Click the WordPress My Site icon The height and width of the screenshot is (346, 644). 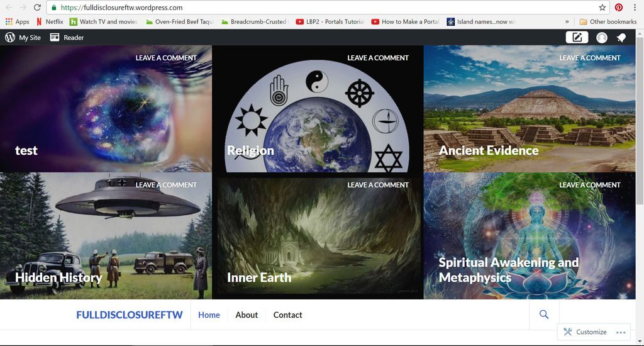(x=10, y=37)
